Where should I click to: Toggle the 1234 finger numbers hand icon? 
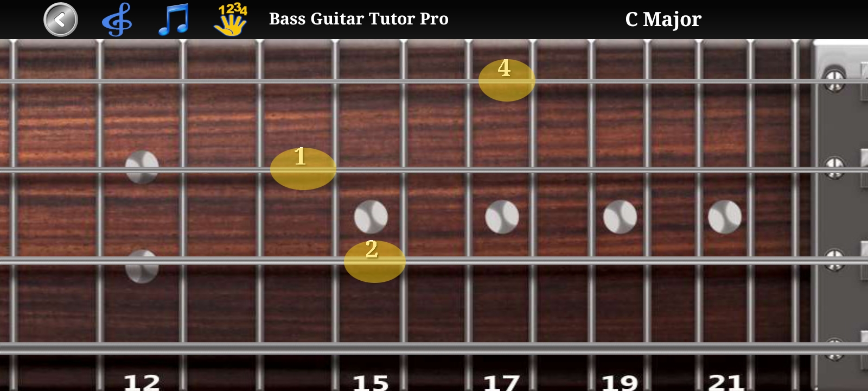(232, 20)
